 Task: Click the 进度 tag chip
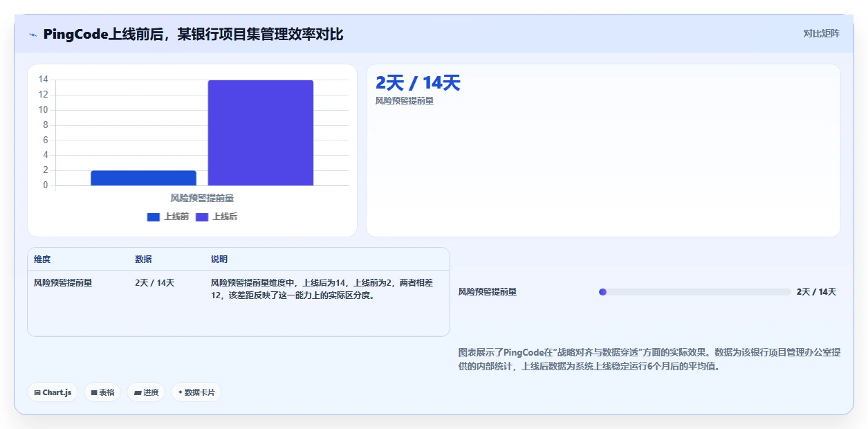click(146, 392)
